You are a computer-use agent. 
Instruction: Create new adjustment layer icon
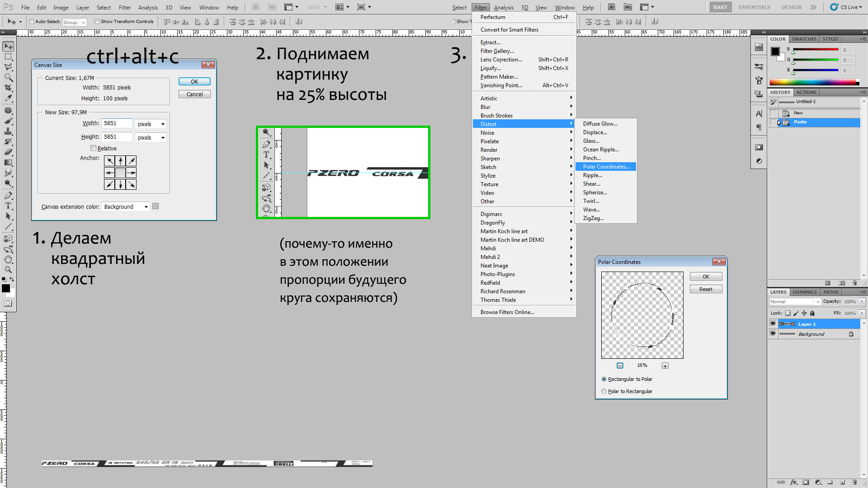coord(818,482)
